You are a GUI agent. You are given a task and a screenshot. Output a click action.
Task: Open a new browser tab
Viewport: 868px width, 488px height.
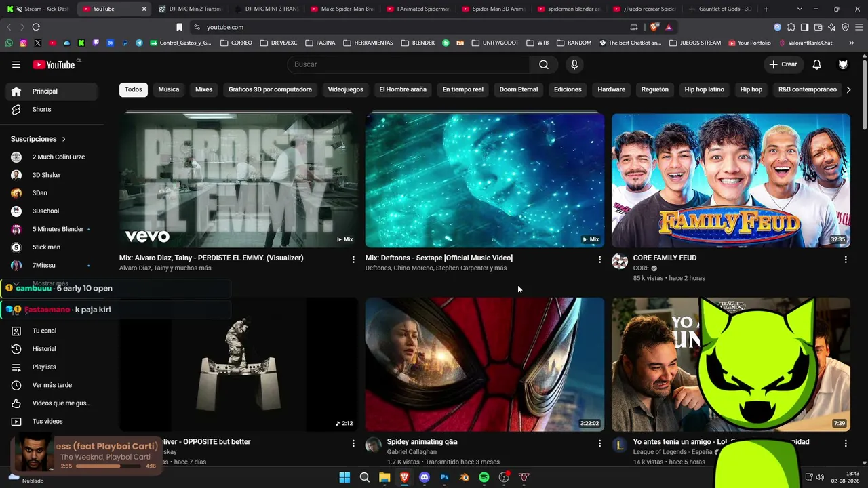coord(766,9)
